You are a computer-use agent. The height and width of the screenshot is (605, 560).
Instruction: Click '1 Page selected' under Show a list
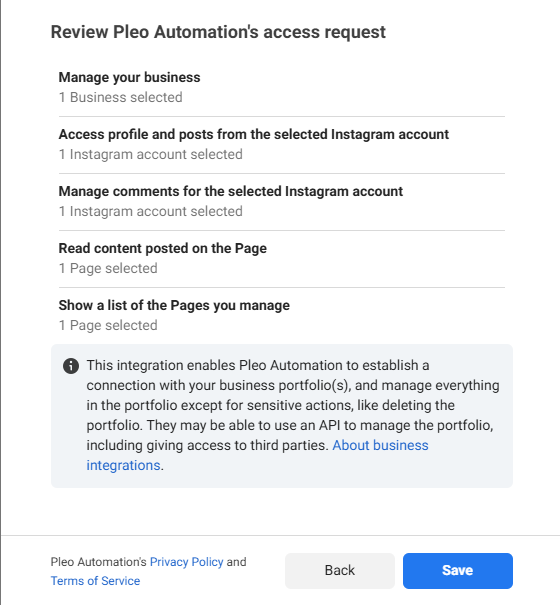coord(108,326)
